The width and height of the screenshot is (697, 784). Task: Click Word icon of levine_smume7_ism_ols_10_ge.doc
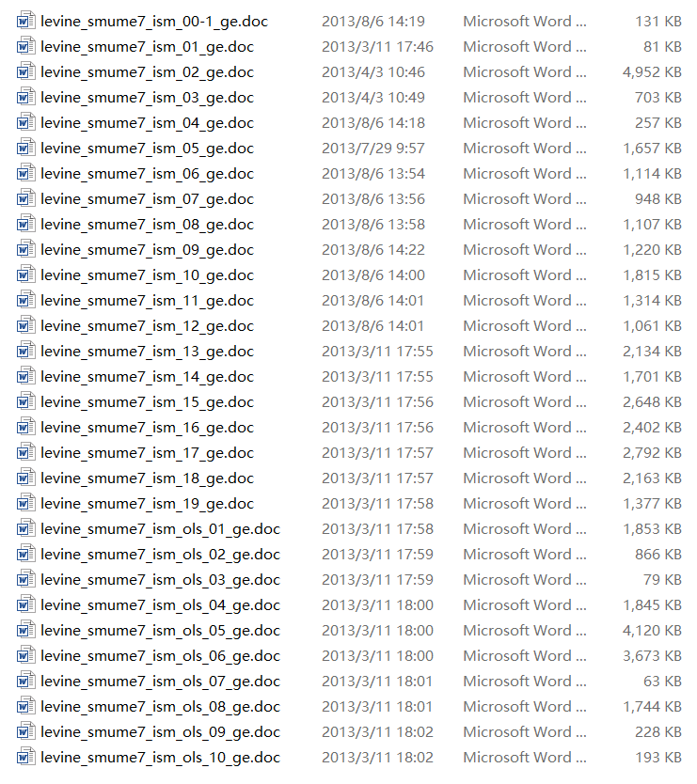[26, 758]
